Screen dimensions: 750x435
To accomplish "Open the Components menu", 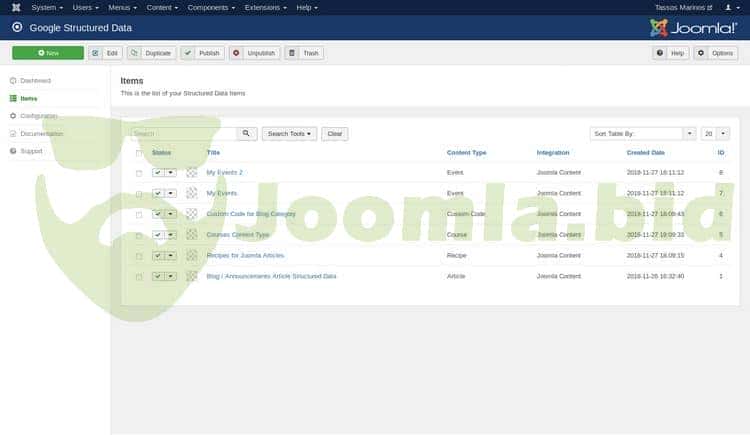I will tap(211, 8).
